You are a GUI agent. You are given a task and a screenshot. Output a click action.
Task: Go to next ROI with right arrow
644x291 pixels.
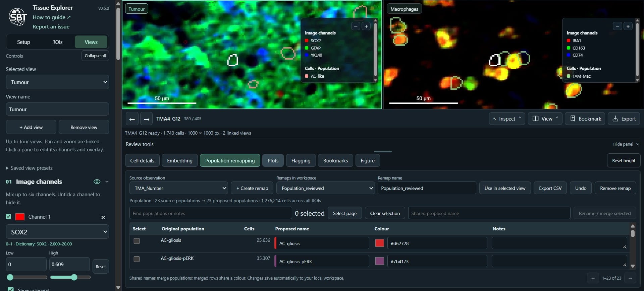146,119
